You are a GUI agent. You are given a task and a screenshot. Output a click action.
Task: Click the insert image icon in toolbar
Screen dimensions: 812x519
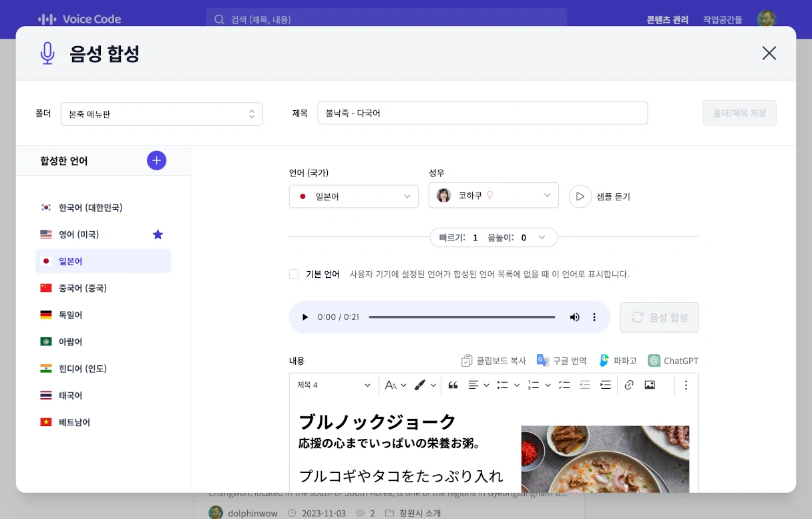click(x=649, y=385)
